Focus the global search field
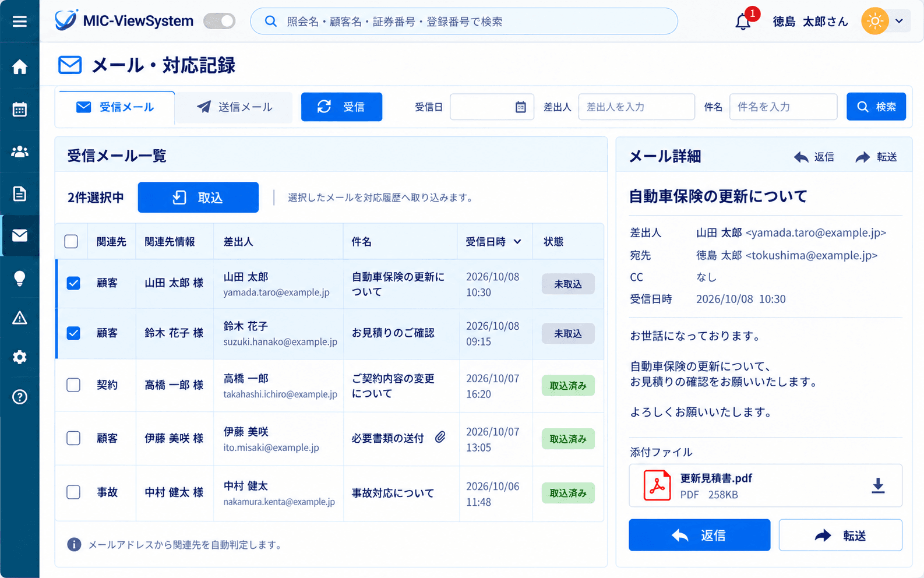This screenshot has height=578, width=924. click(464, 22)
